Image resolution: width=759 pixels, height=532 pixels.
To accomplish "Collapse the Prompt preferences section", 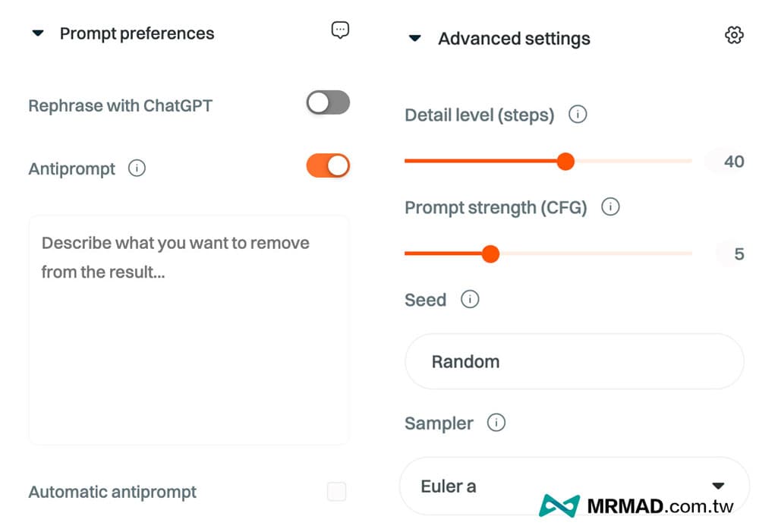I will pos(38,33).
